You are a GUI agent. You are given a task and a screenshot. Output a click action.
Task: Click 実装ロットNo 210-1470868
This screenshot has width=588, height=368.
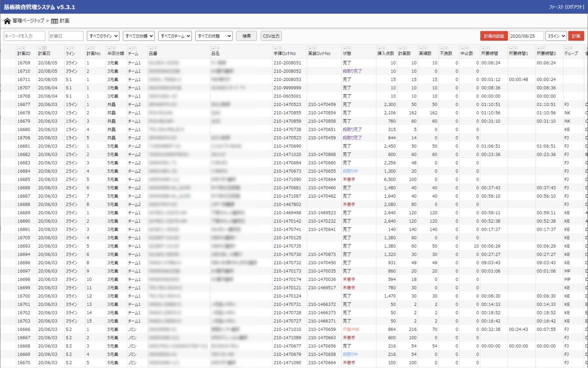click(322, 155)
